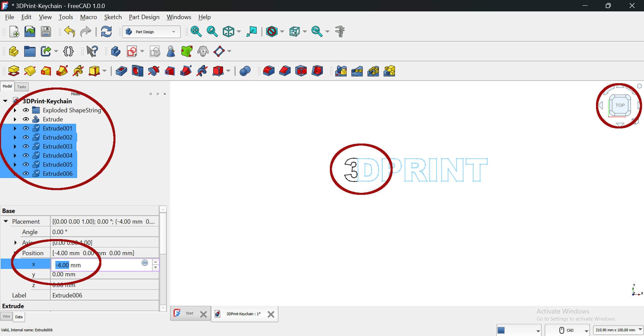Redo the last action
The height and width of the screenshot is (336, 644).
[x=86, y=32]
